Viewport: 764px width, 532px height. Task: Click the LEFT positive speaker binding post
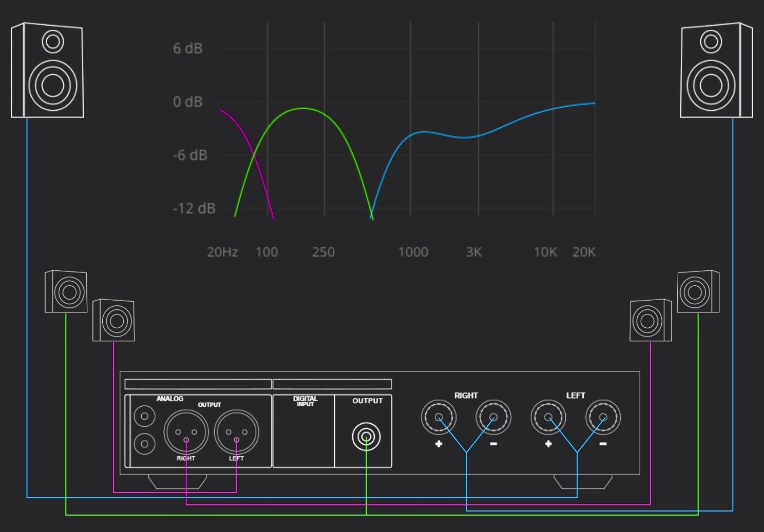(548, 418)
